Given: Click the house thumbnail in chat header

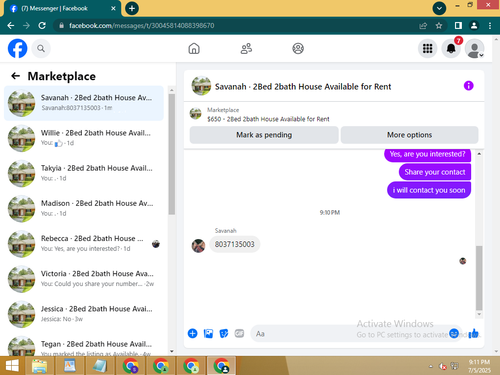Looking at the screenshot, I should point(201,86).
